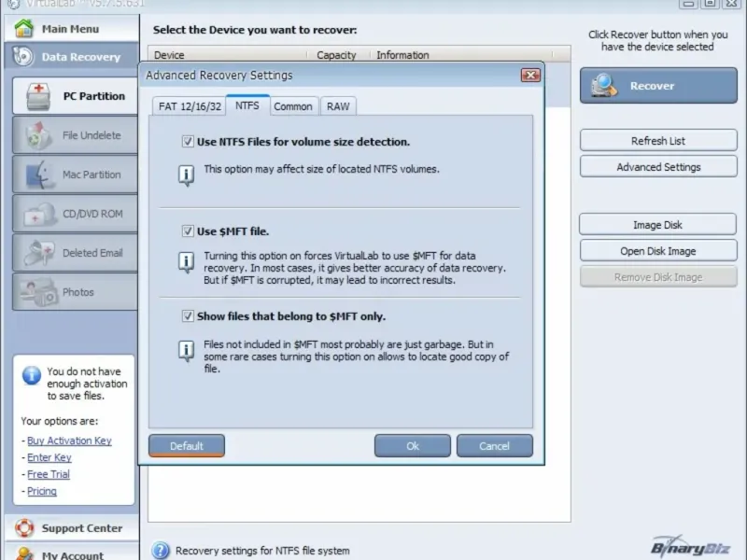Click 'Recovery settings for NTFS file system' status text

coord(262,551)
